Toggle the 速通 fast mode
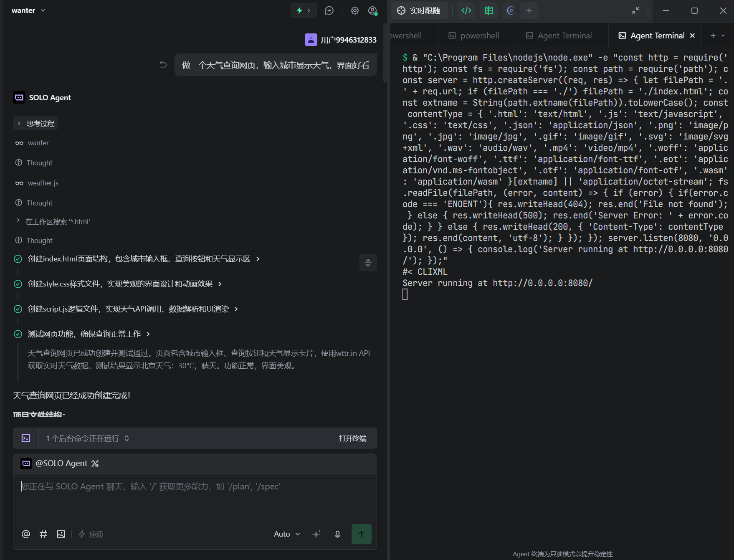 91,534
